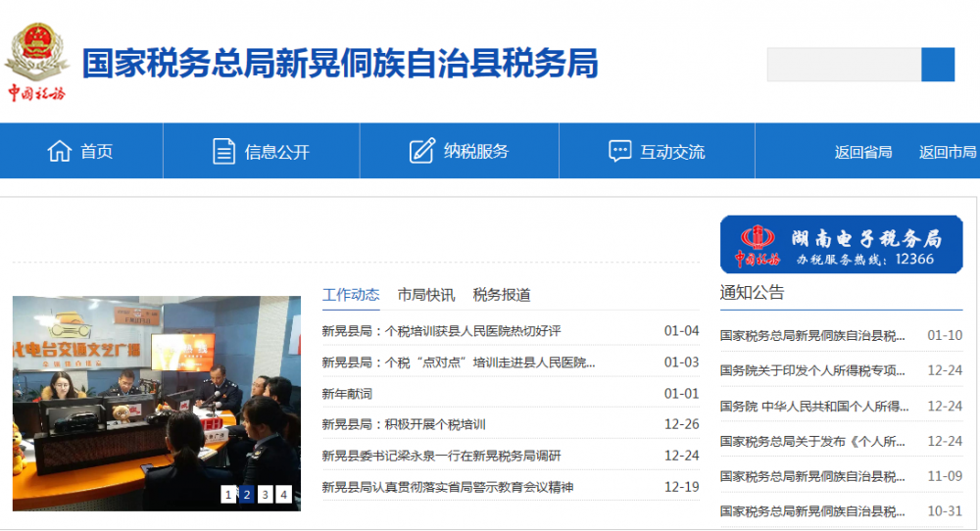The image size is (980, 531).
Task: Click the 01-04 date in work news
Action: pos(681,330)
